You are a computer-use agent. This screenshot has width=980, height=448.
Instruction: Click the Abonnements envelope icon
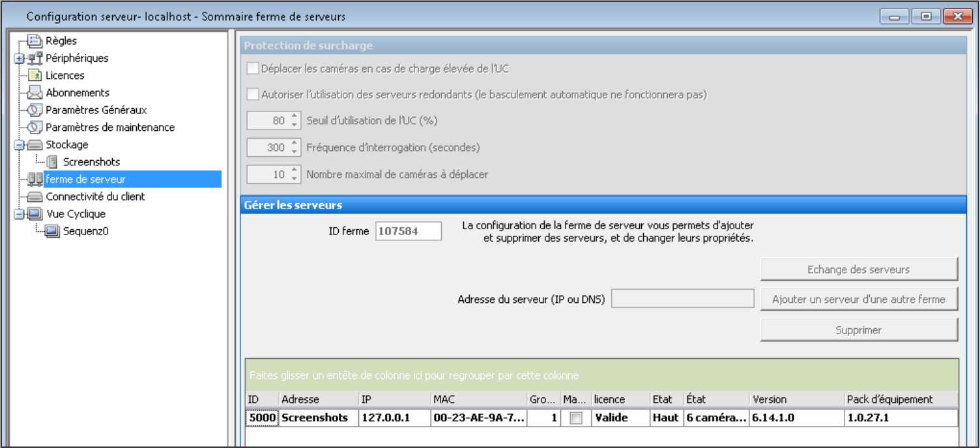pyautogui.click(x=35, y=92)
